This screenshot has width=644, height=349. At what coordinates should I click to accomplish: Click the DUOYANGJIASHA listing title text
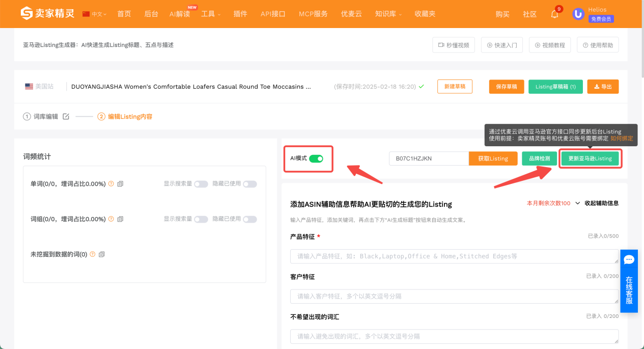point(191,87)
